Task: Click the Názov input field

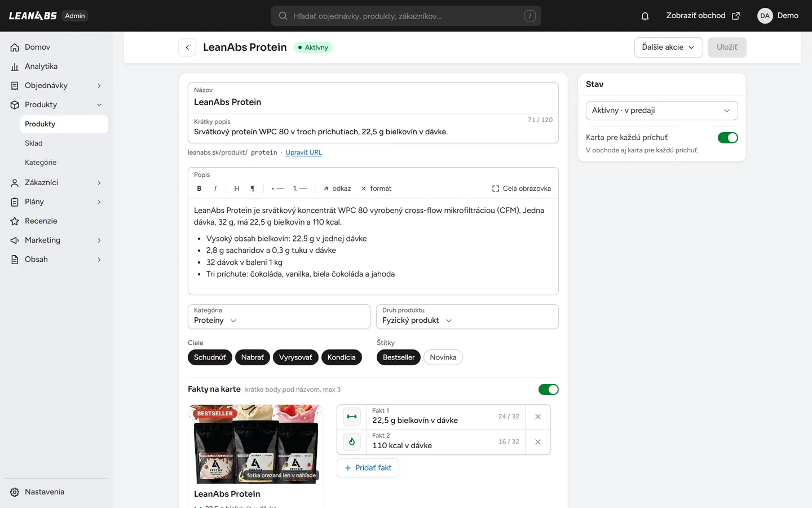Action: (373, 98)
